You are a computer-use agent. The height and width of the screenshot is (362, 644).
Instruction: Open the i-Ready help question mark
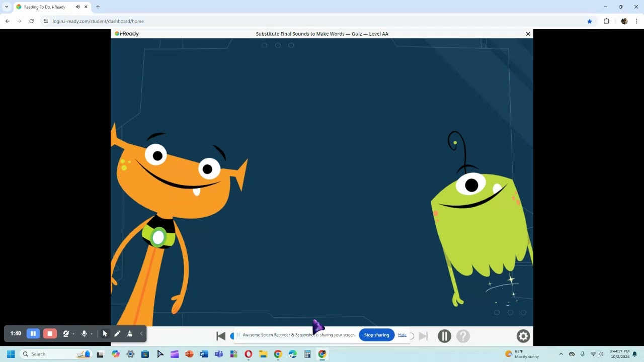(x=463, y=336)
